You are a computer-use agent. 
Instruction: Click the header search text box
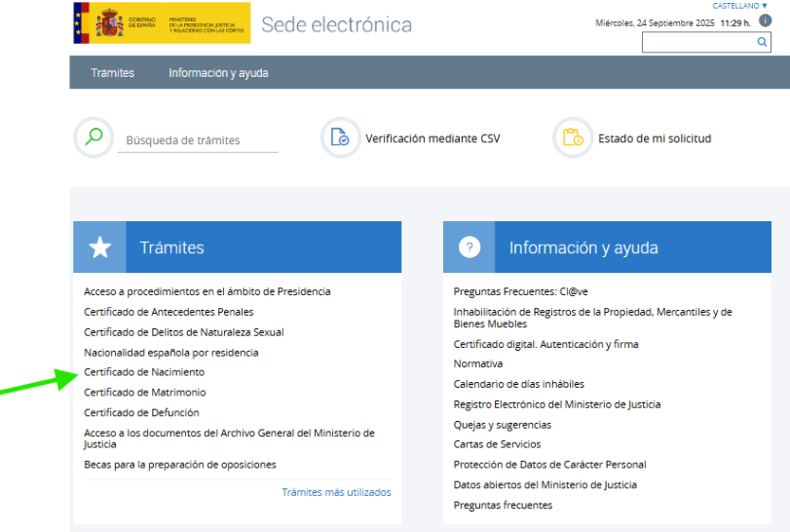pyautogui.click(x=697, y=43)
